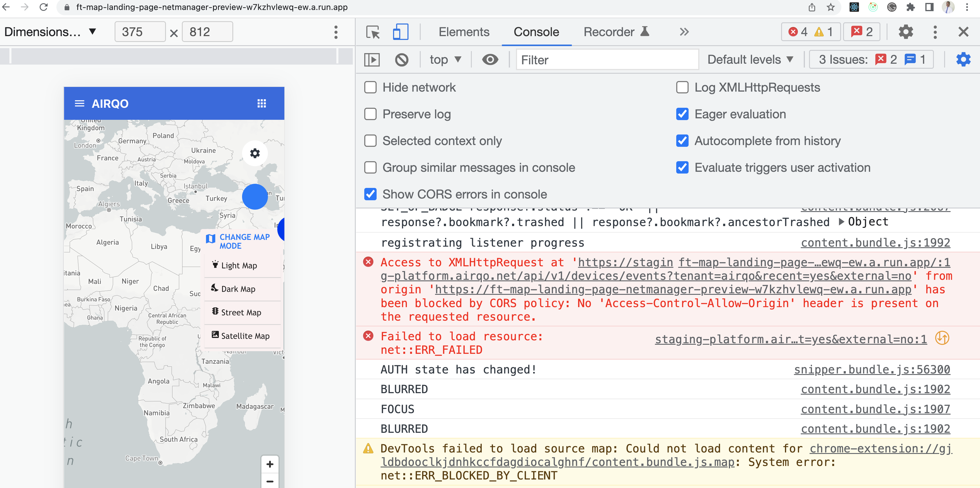The image size is (980, 488).
Task: Enable Preserve log
Action: pyautogui.click(x=370, y=114)
